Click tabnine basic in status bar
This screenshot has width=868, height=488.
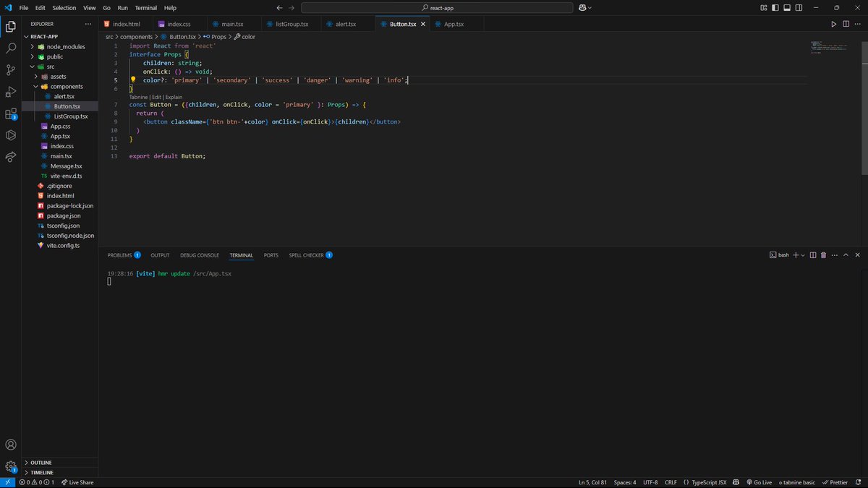pos(796,482)
